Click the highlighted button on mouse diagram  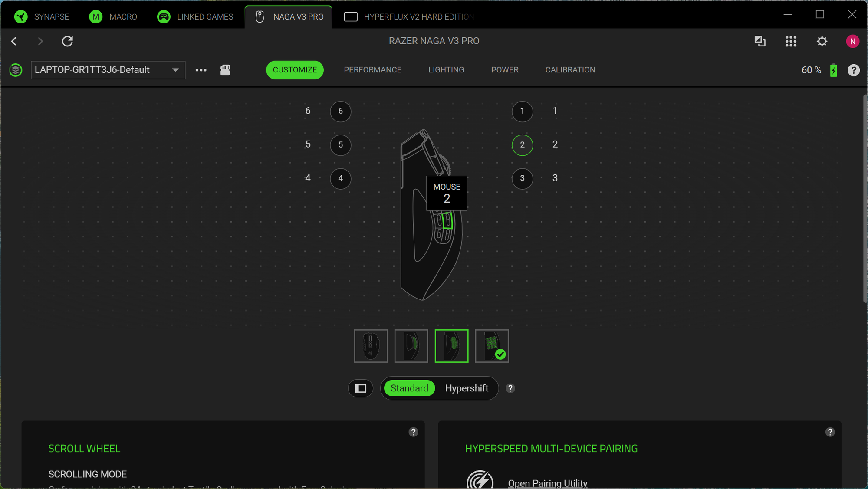(447, 220)
